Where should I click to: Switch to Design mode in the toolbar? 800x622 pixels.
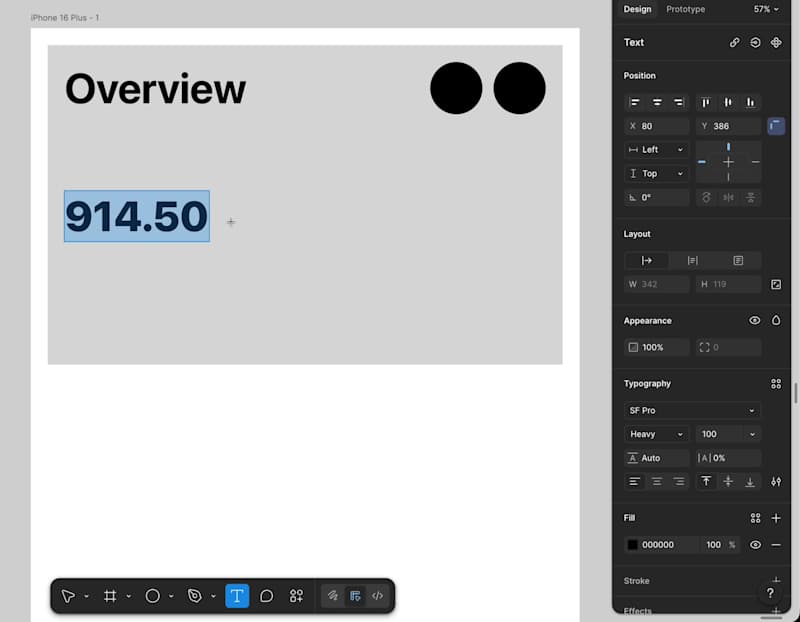coord(355,595)
